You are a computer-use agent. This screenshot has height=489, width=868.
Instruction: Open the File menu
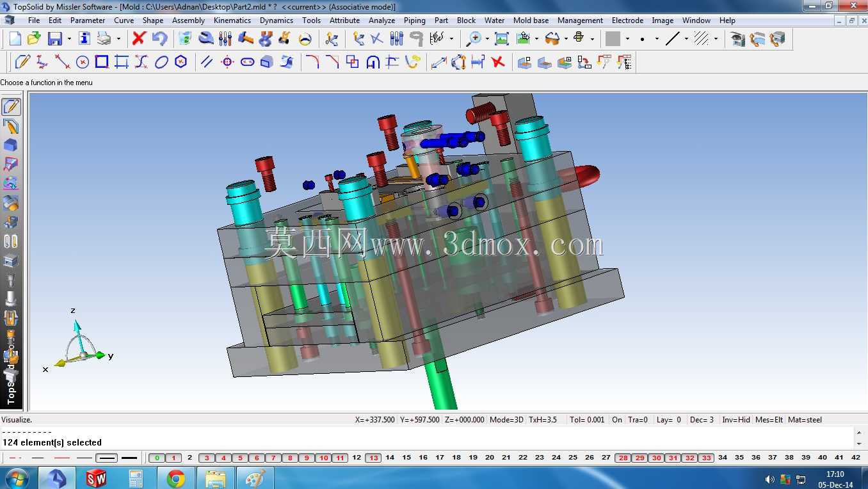coord(34,20)
